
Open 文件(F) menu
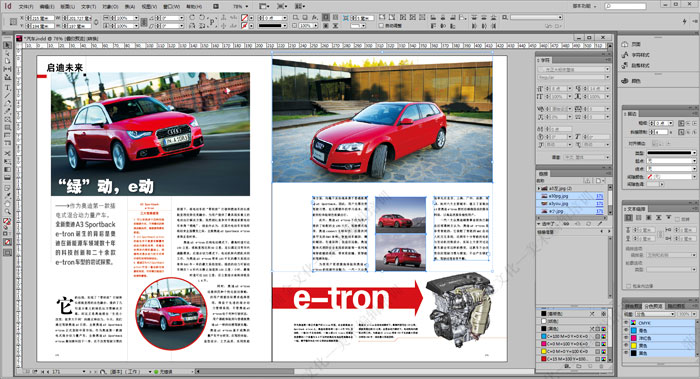(x=26, y=6)
